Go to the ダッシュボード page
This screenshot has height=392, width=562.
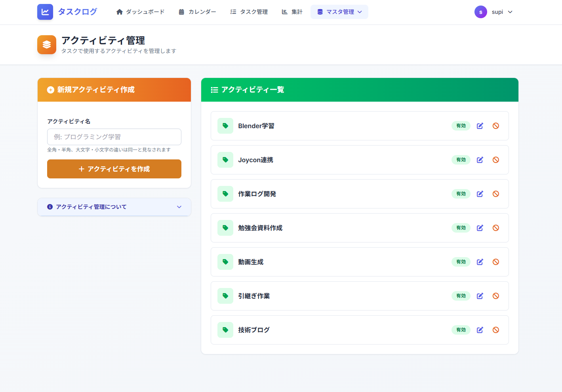coord(140,12)
